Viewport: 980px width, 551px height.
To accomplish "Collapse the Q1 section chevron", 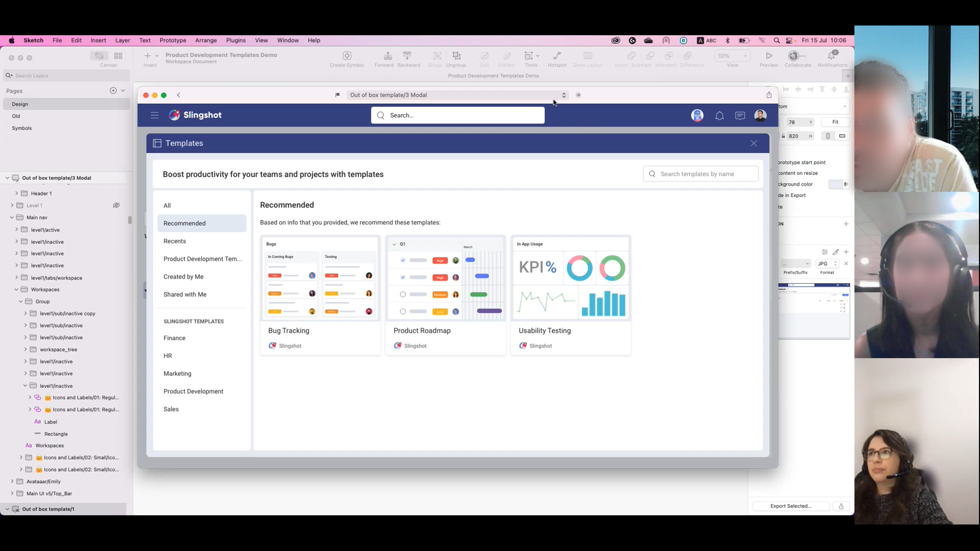I will click(x=394, y=244).
